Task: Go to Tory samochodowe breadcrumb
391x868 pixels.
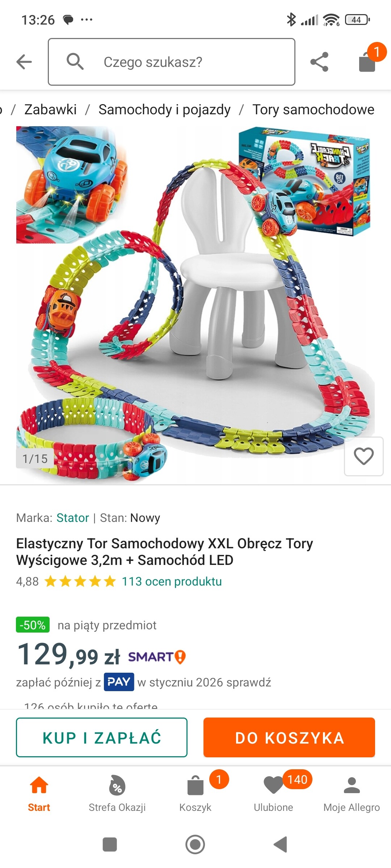Action: (x=314, y=110)
